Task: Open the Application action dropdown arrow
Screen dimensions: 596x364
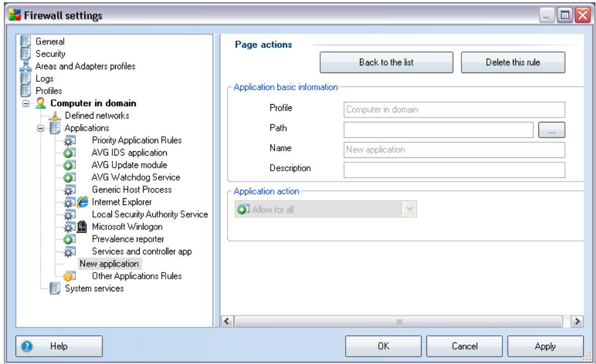Action: click(409, 209)
